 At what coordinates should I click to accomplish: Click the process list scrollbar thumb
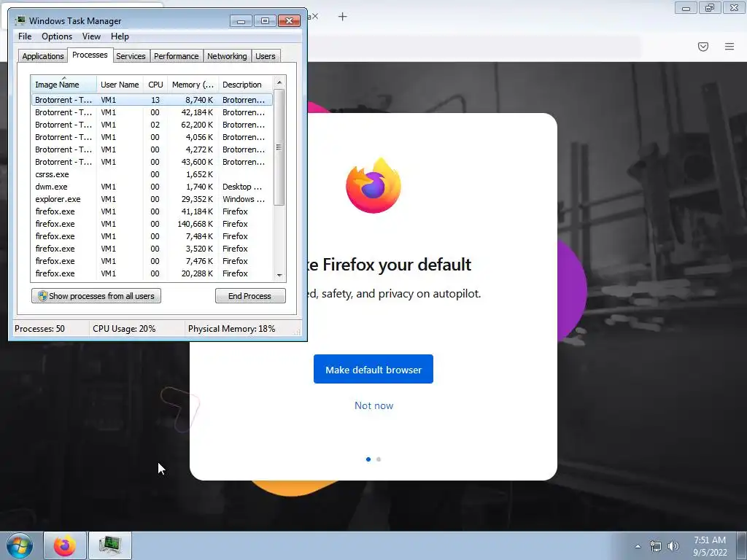[279, 147]
